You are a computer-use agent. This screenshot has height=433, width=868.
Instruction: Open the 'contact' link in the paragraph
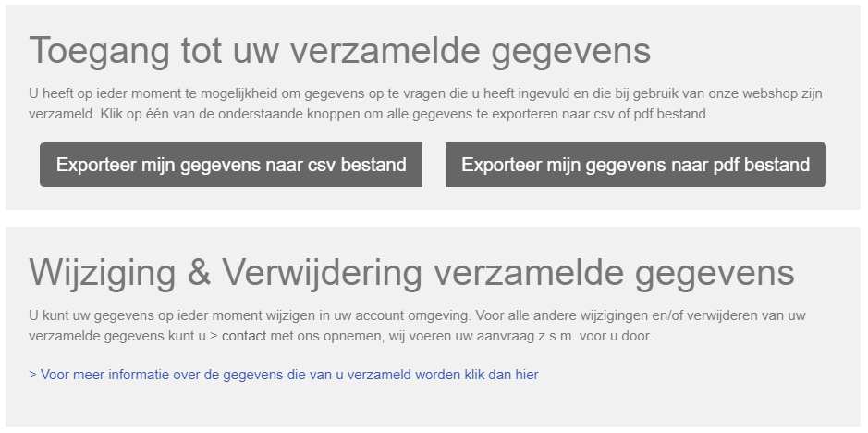pyautogui.click(x=244, y=336)
